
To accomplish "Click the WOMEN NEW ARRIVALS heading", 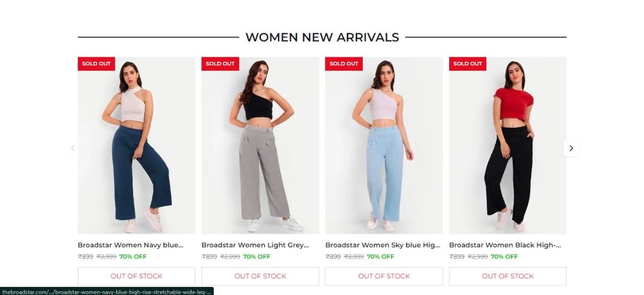I will click(322, 38).
